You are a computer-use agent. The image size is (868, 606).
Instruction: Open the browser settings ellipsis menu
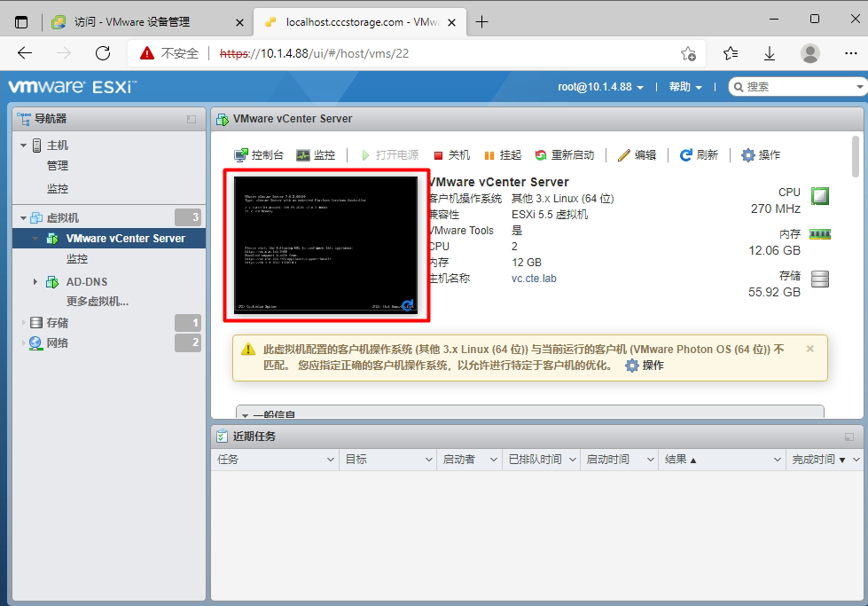[851, 53]
